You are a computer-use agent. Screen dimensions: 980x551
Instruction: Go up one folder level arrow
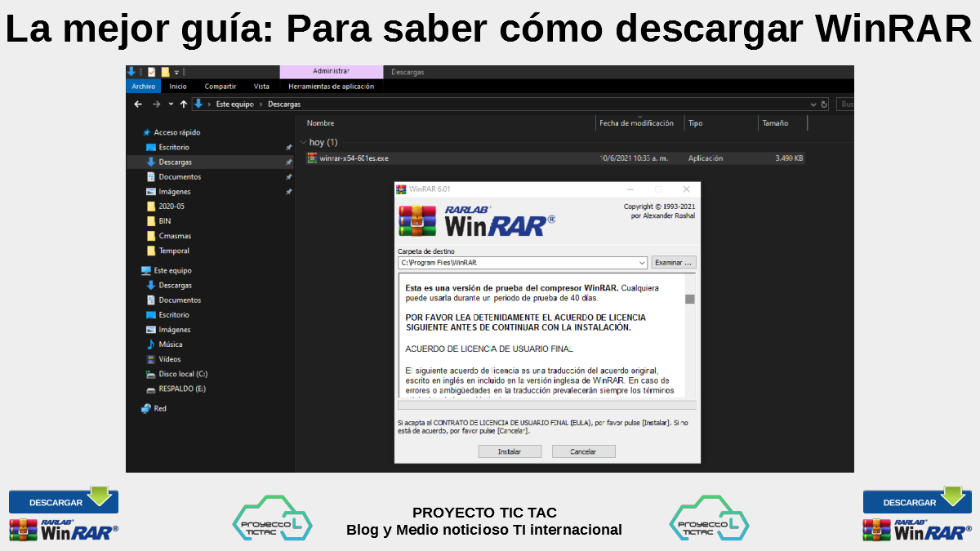(183, 104)
